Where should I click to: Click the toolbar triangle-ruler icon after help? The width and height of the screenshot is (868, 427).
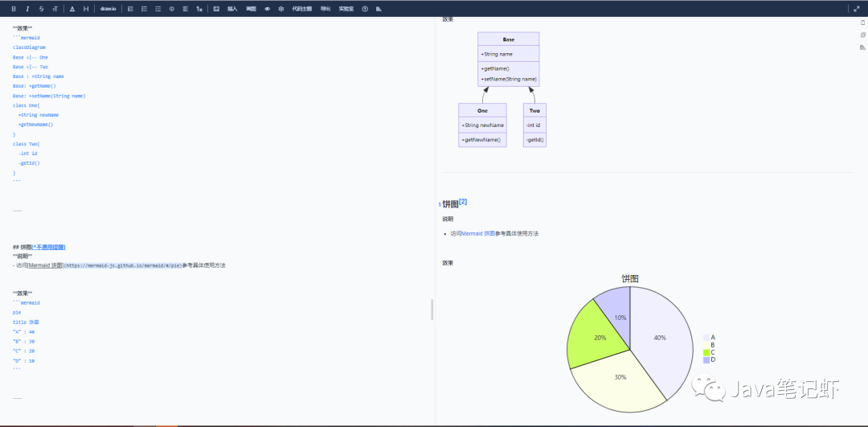point(379,9)
